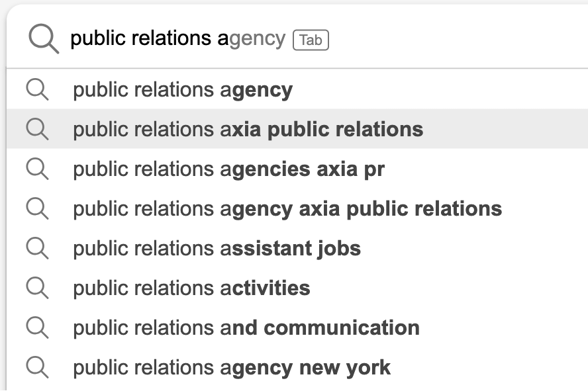Pick 'public relations agency axia public relations'
The height and width of the screenshot is (391, 588).
[287, 209]
